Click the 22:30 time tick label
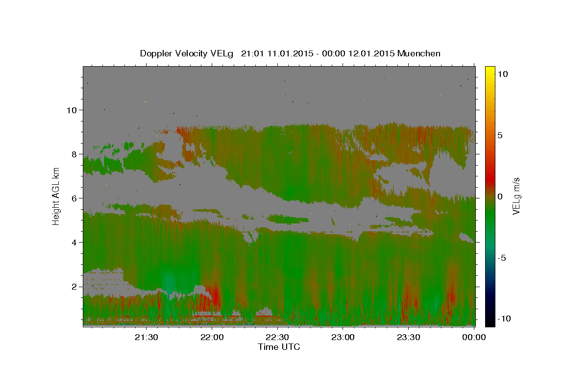Screen dimensions: 588x392 tap(277, 337)
